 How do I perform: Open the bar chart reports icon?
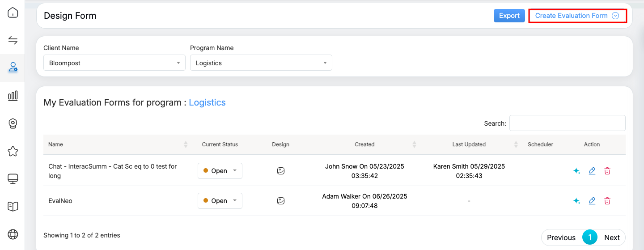[13, 95]
